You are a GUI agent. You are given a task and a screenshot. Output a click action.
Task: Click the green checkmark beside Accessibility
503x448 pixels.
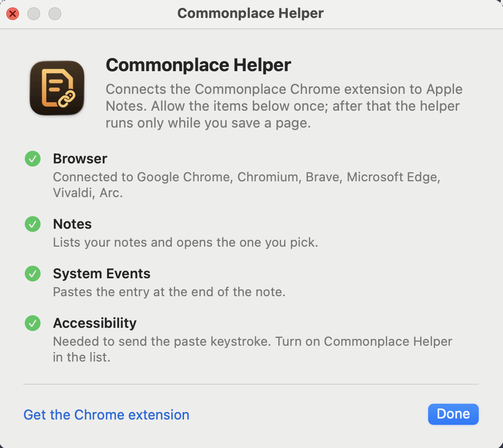point(33,323)
